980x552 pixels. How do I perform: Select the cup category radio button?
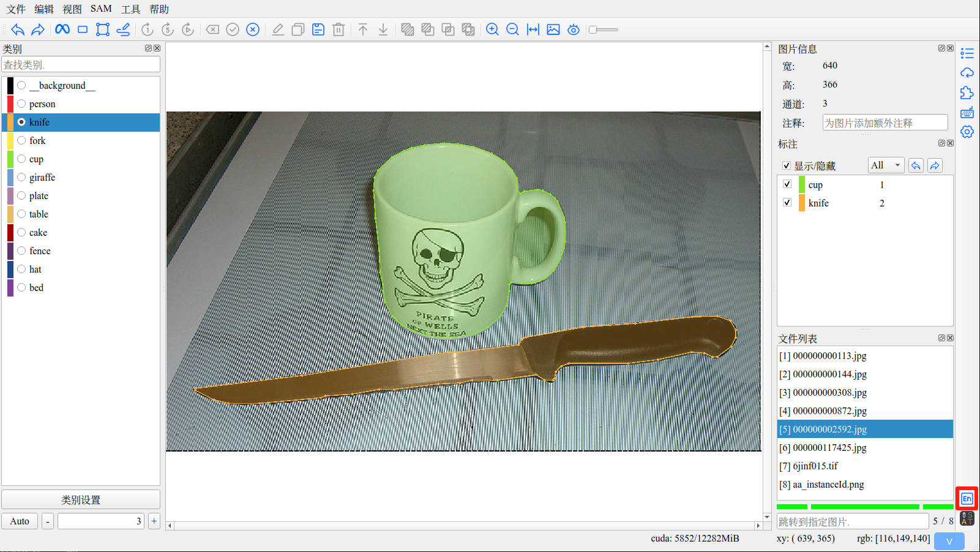coord(21,159)
